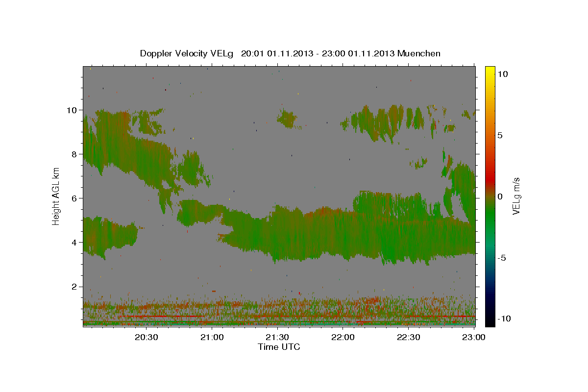Viewport: 588px width, 392px height.
Task: Click the 21:00 time tick label
Action: coord(212,337)
